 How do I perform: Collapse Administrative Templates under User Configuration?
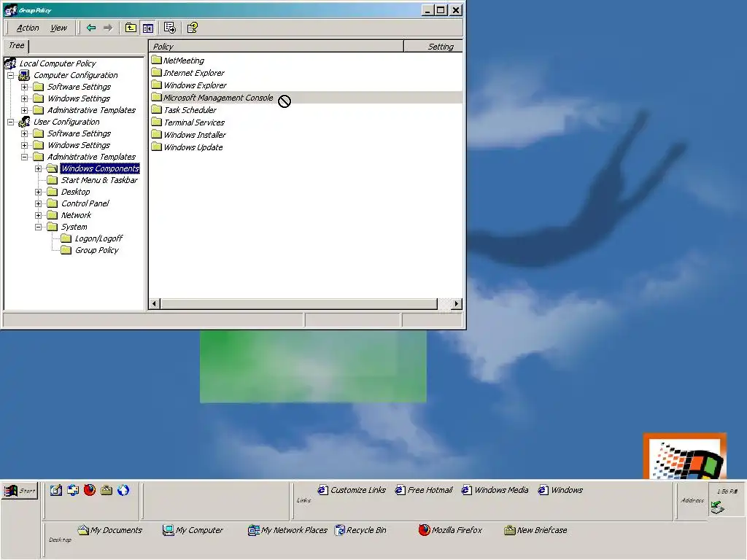24,157
